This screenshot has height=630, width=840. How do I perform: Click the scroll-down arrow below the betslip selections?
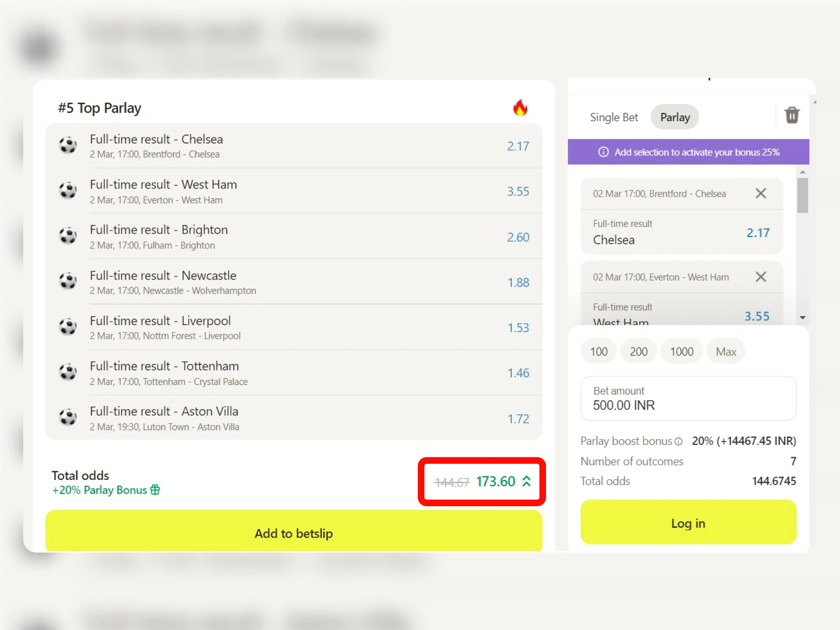click(x=803, y=317)
